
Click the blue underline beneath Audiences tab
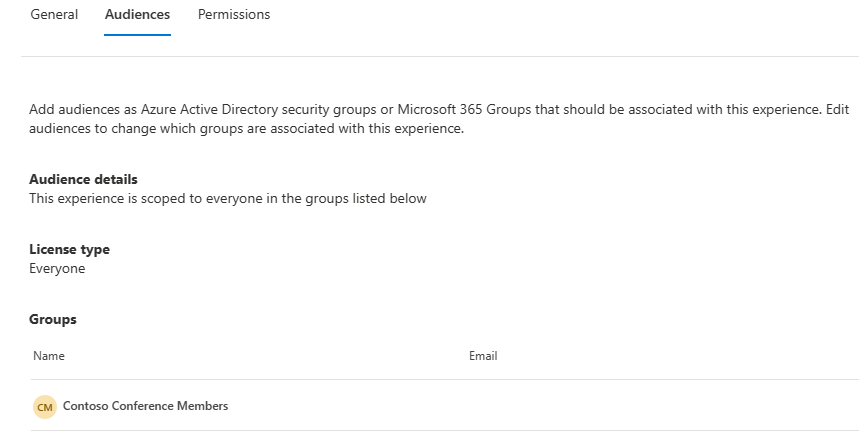[x=137, y=35]
